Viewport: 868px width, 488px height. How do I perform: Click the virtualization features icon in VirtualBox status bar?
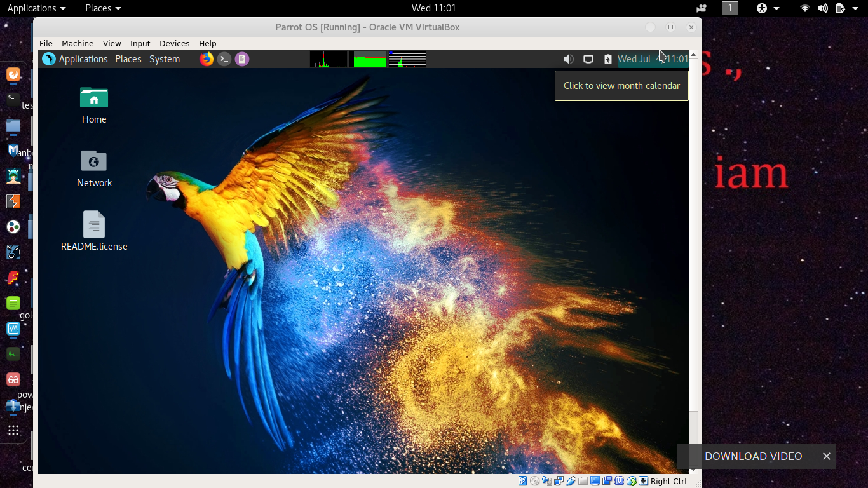point(620,481)
